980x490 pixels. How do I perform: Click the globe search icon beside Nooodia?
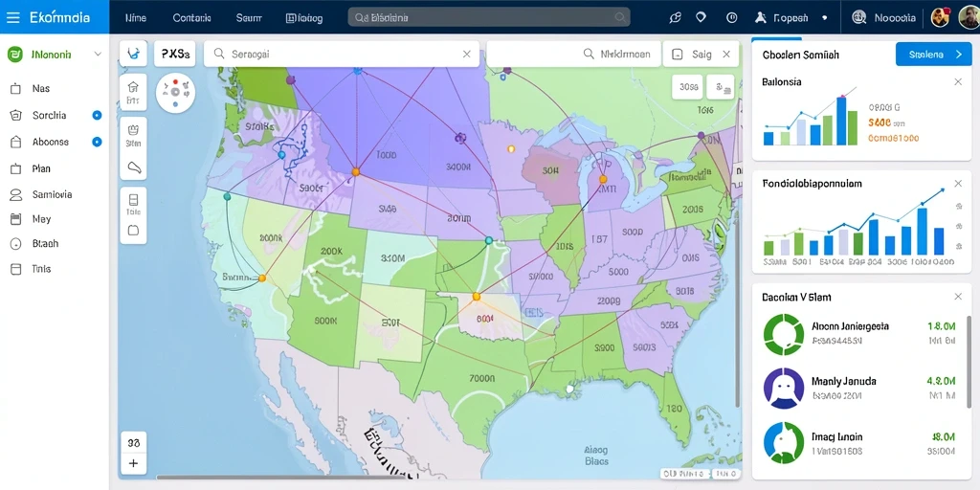[x=859, y=17]
